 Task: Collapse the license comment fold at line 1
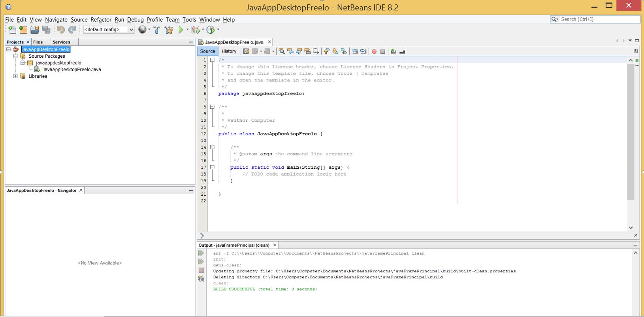212,60
